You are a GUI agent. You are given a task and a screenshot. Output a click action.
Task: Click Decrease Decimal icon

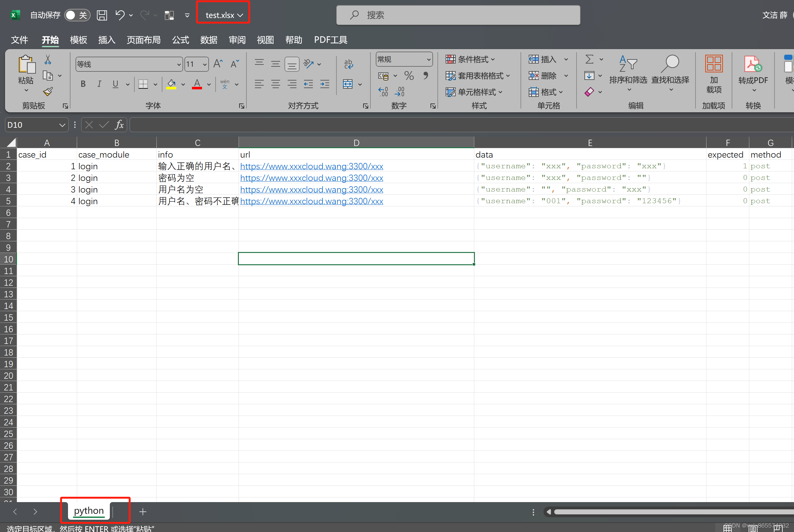pyautogui.click(x=400, y=92)
